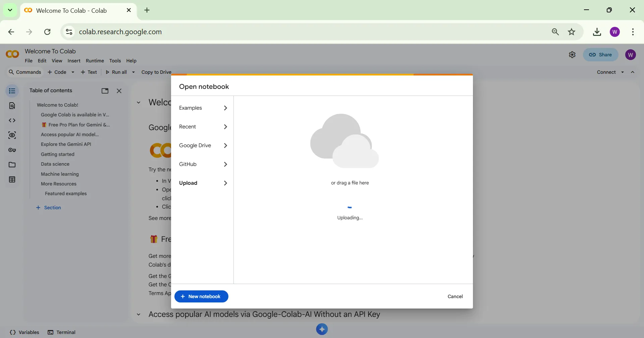Open the Connect options dropdown arrow
644x338 pixels.
(x=623, y=72)
